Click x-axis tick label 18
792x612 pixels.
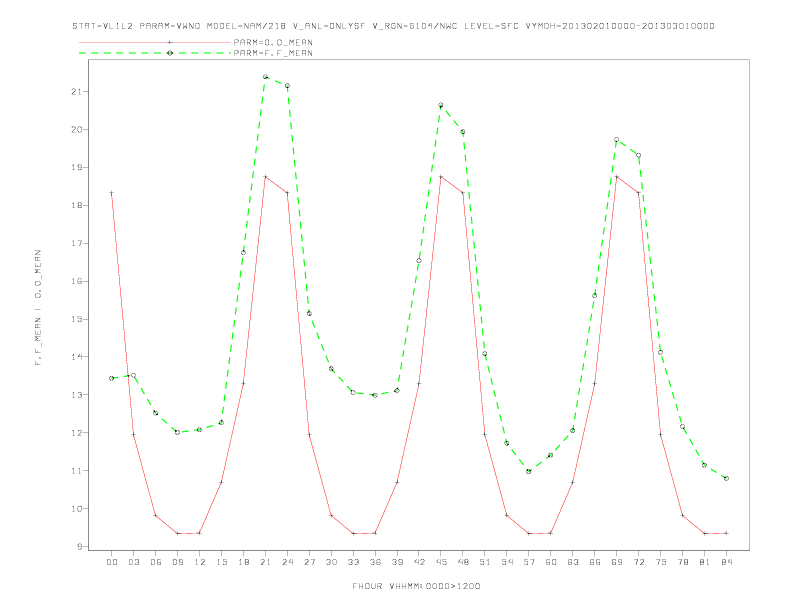(x=243, y=562)
